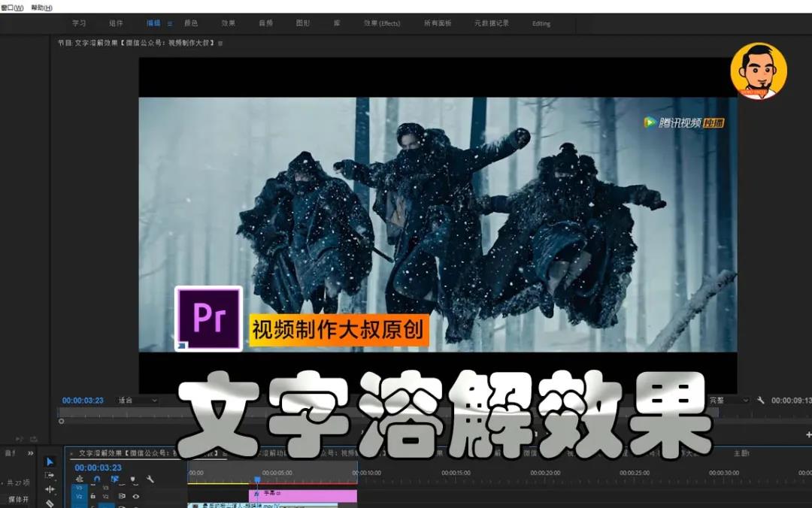The width and height of the screenshot is (812, 508).
Task: Click the timeline playhead marker
Action: click(257, 479)
